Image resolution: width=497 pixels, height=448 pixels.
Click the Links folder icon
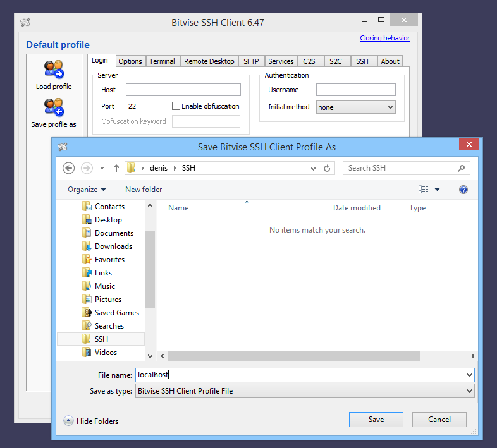87,273
